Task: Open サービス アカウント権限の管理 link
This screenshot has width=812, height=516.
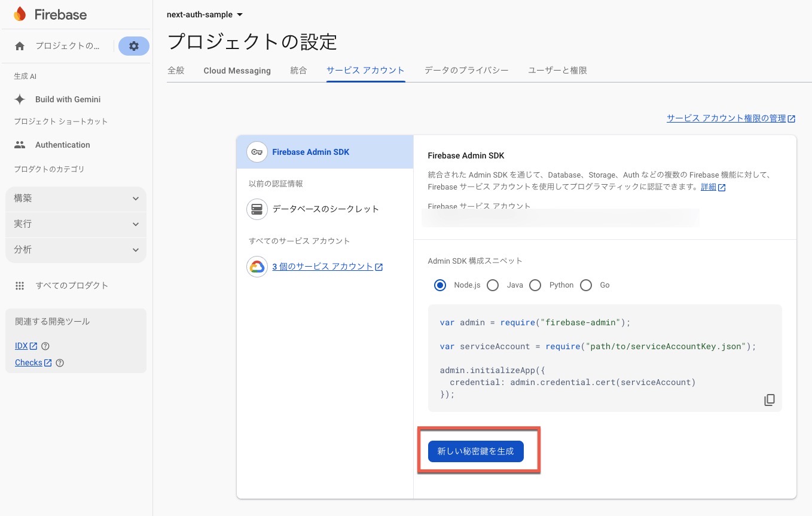Action: pos(726,118)
